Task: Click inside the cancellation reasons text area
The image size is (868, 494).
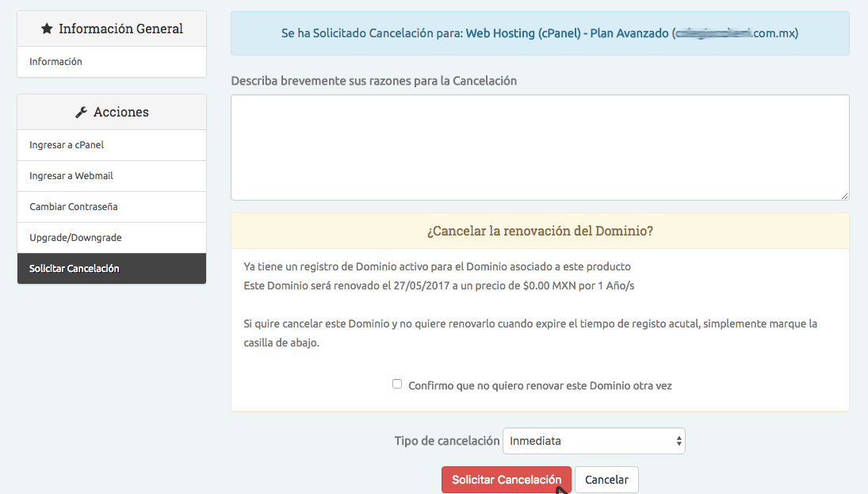Action: coord(539,147)
